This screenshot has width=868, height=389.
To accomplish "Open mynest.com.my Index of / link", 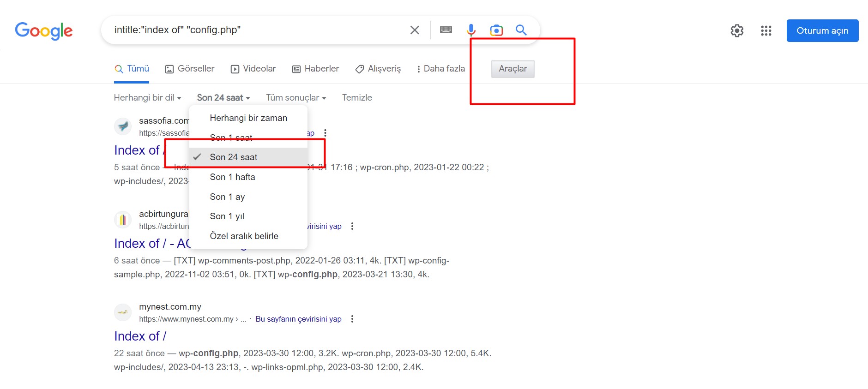I will (x=140, y=336).
